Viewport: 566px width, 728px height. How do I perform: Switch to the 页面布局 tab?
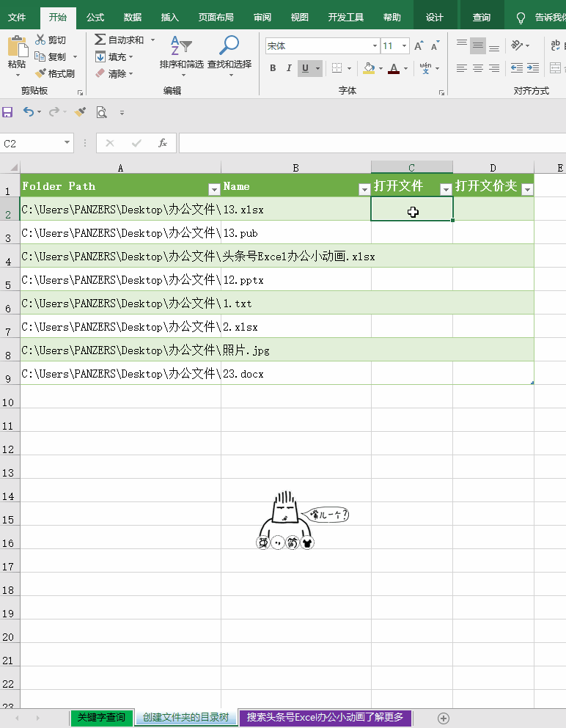tap(216, 17)
